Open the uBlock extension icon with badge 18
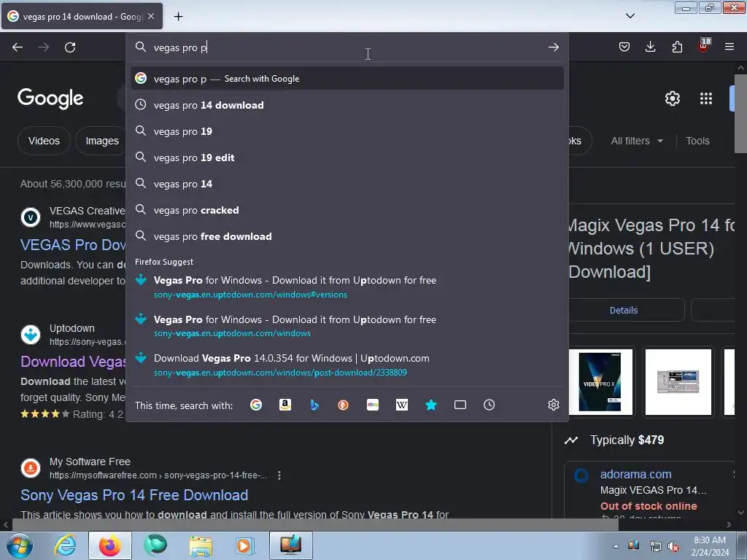Screen dimensions: 747x560 point(703,46)
